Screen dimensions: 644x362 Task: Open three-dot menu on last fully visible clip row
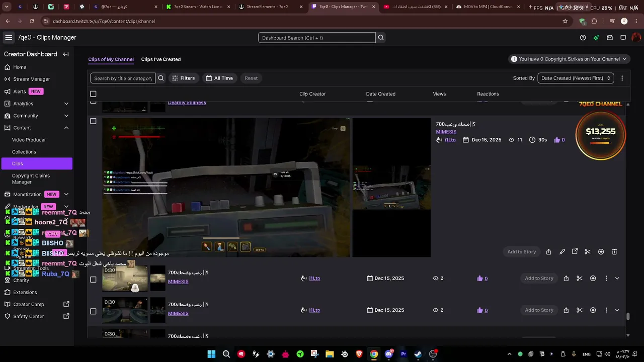[606, 310]
